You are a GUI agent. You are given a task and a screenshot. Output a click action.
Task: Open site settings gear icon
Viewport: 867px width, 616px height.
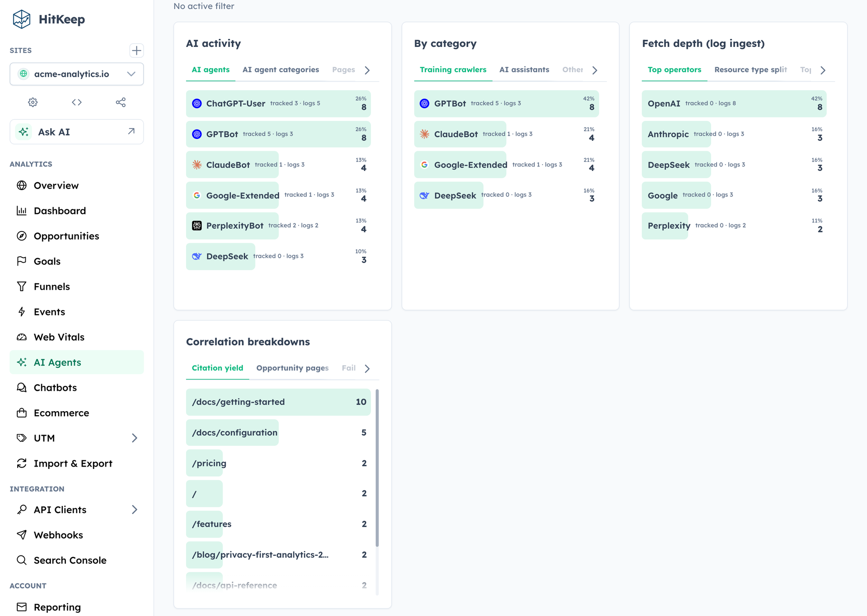point(33,102)
